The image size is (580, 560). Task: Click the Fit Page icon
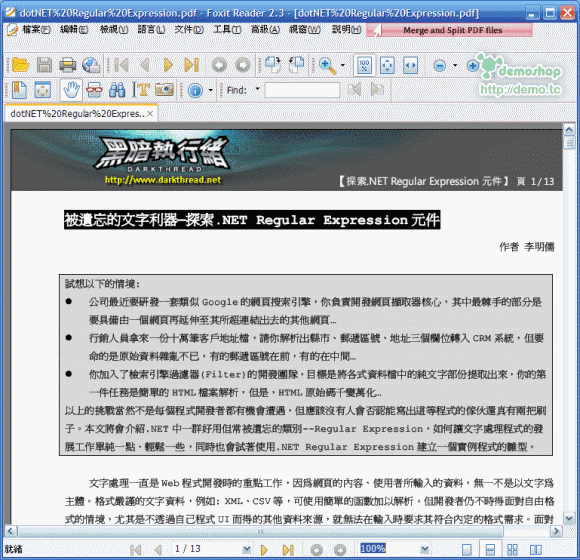387,65
